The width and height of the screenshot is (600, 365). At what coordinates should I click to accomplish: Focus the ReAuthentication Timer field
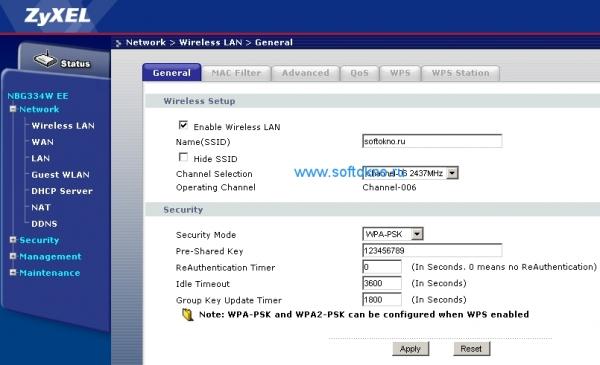tap(382, 267)
